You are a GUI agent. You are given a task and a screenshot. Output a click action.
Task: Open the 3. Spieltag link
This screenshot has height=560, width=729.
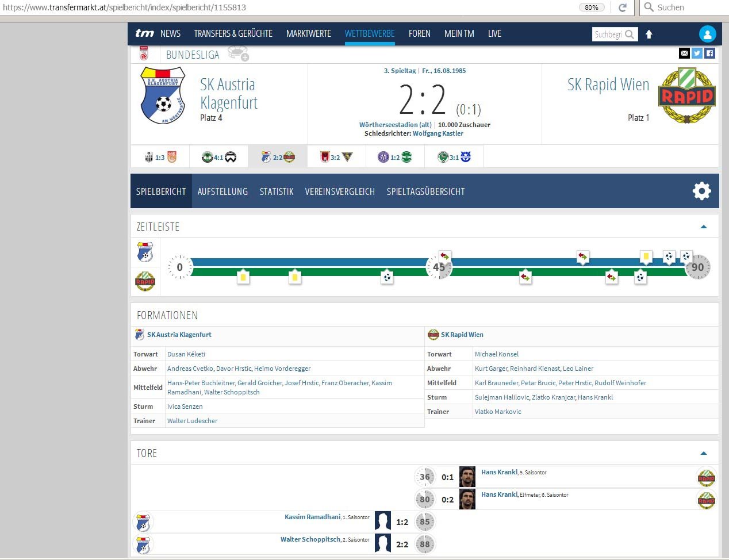(400, 71)
